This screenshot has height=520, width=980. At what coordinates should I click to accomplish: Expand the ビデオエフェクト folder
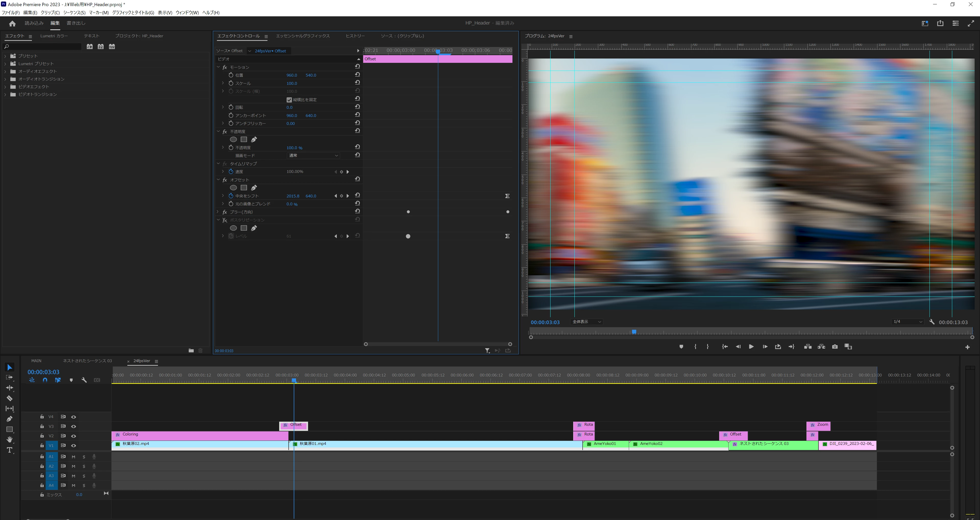point(5,87)
